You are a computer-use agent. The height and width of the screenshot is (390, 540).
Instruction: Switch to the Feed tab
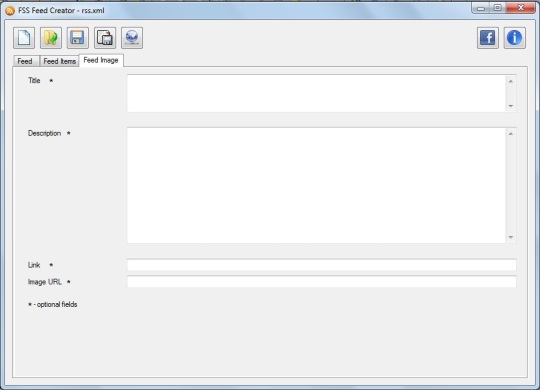tap(25, 61)
